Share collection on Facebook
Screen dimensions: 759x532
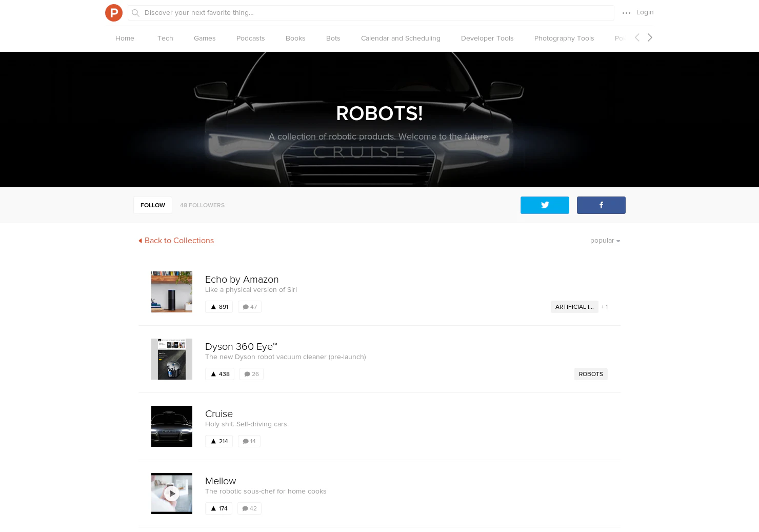[x=601, y=205]
